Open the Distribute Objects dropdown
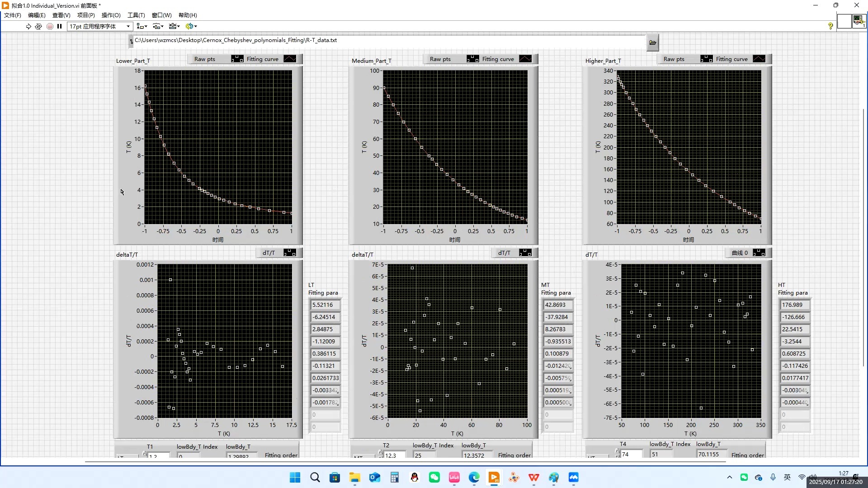 (x=158, y=26)
